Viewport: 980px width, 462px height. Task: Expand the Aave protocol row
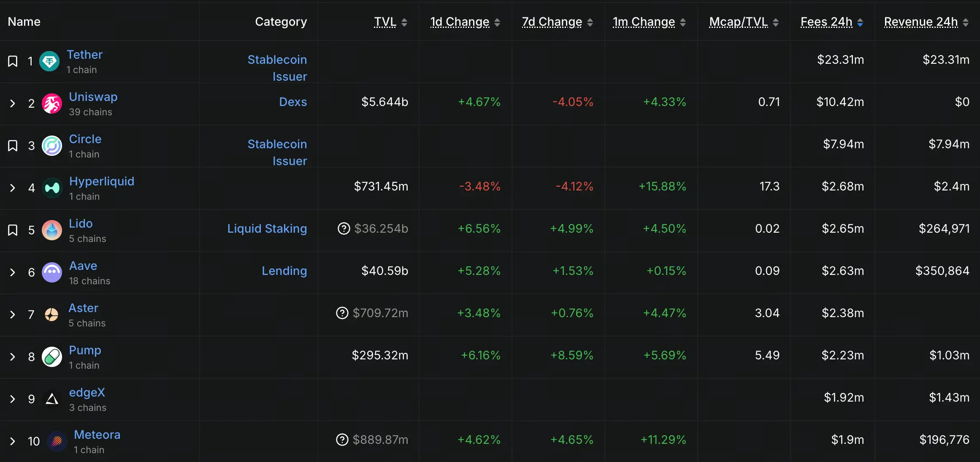coord(13,272)
